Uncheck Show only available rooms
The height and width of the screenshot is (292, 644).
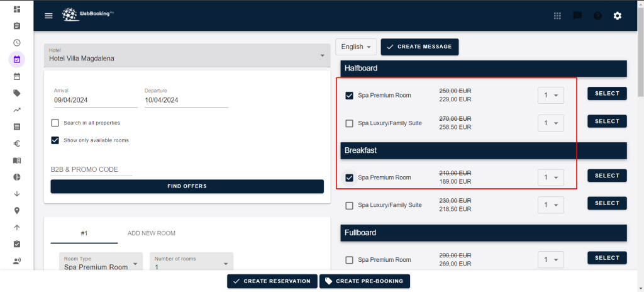(55, 140)
